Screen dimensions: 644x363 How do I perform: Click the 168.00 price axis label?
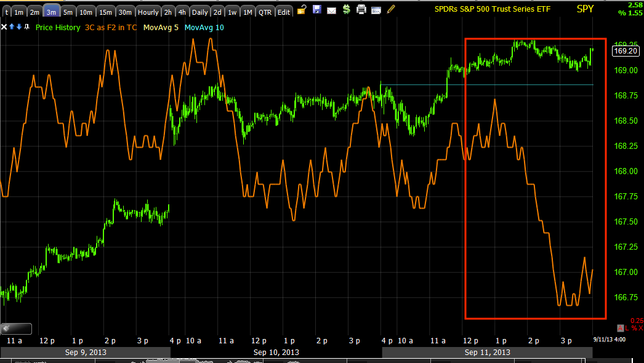pos(626,171)
